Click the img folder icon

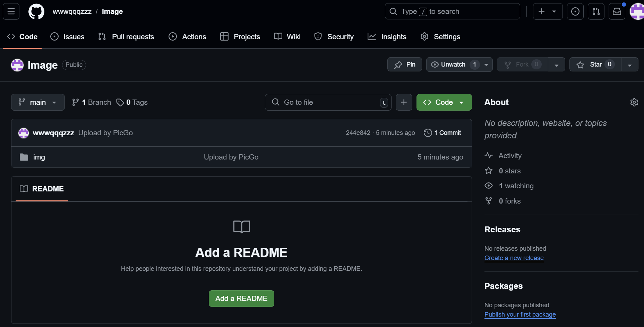pos(24,157)
